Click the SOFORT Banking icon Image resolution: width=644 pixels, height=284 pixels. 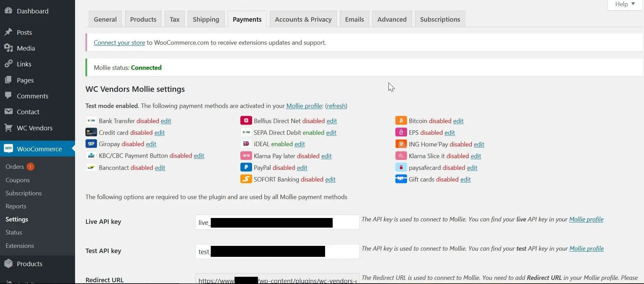pos(246,179)
